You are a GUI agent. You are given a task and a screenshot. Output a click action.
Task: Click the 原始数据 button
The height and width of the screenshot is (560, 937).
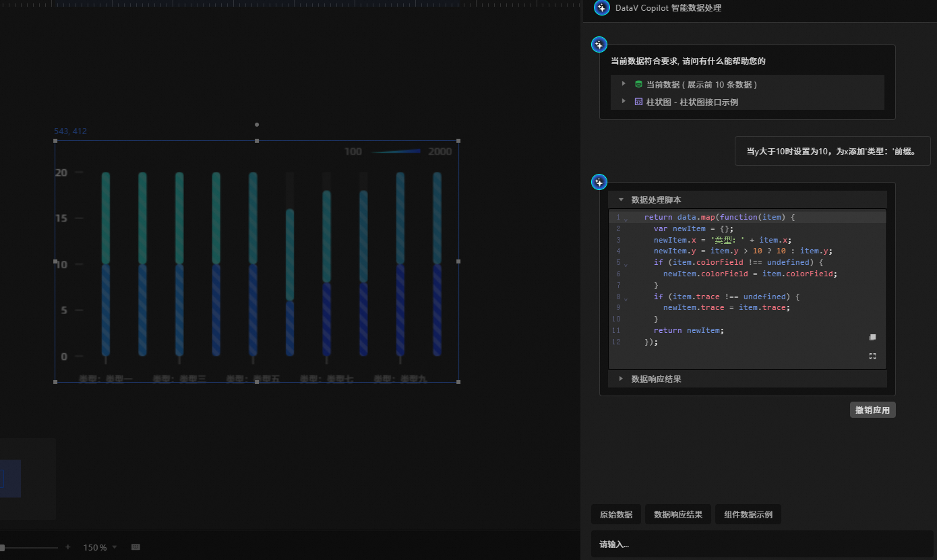pos(616,515)
